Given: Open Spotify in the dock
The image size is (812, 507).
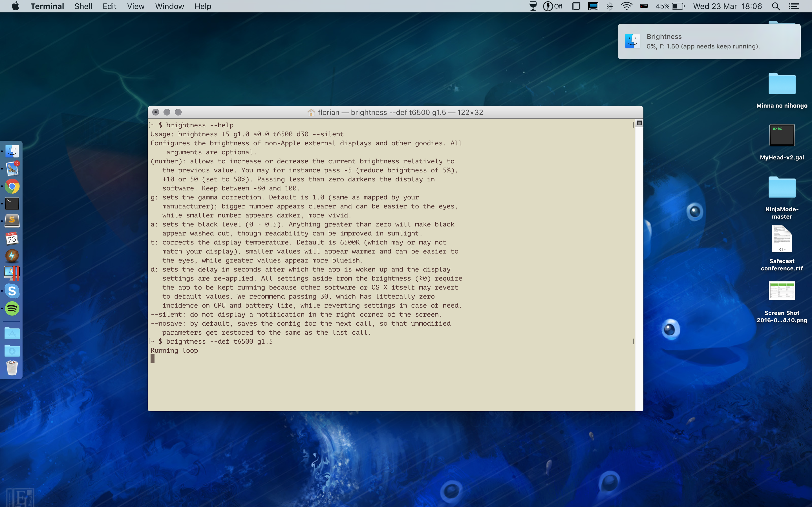Looking at the screenshot, I should [12, 308].
